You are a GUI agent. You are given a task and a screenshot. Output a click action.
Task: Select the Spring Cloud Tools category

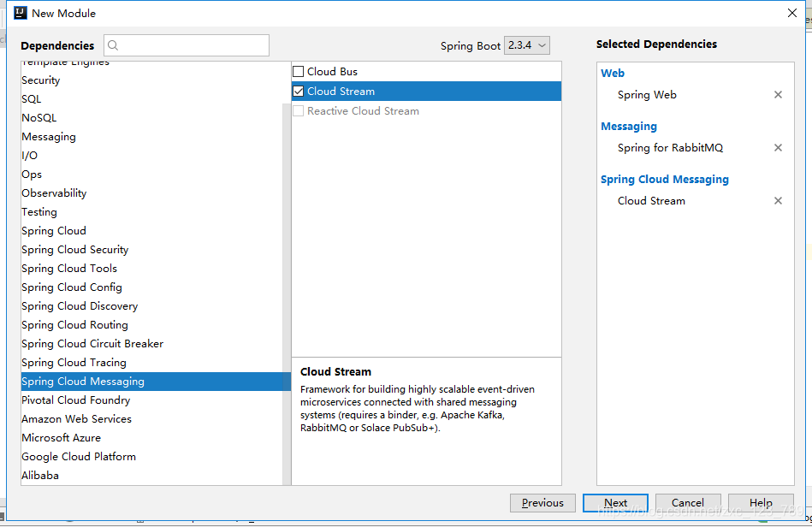pyautogui.click(x=152, y=268)
